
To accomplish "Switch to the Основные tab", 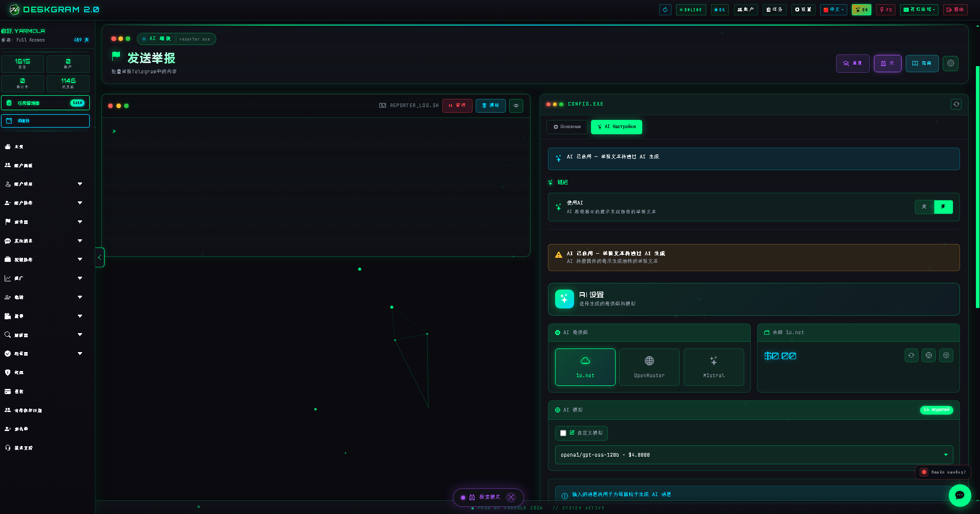I will point(567,127).
